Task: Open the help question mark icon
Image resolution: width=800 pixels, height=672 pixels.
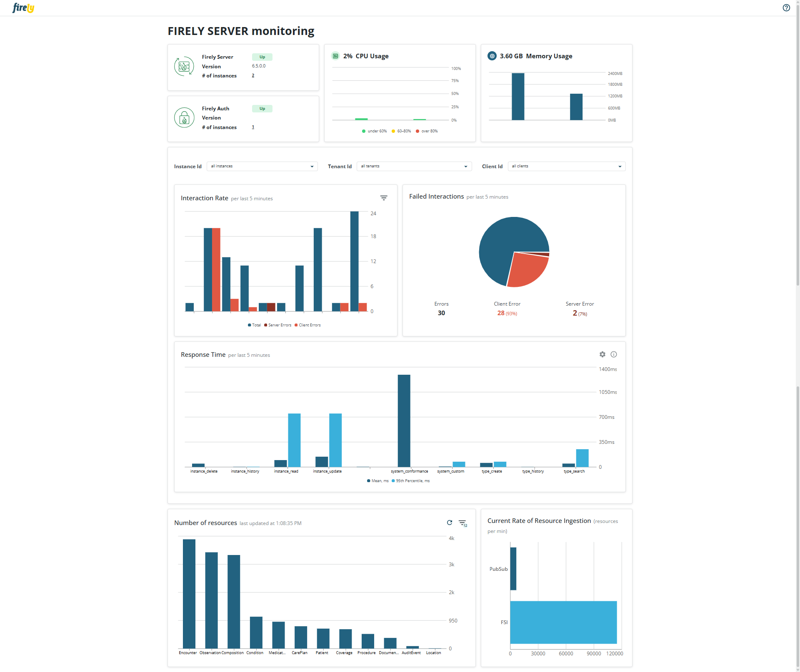Action: [x=786, y=7]
